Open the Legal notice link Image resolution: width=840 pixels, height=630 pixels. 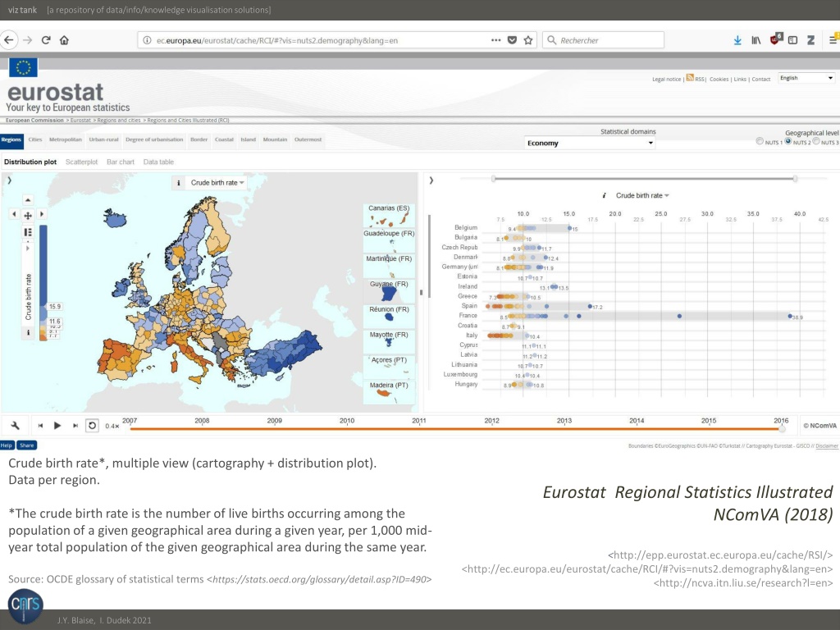[666, 80]
